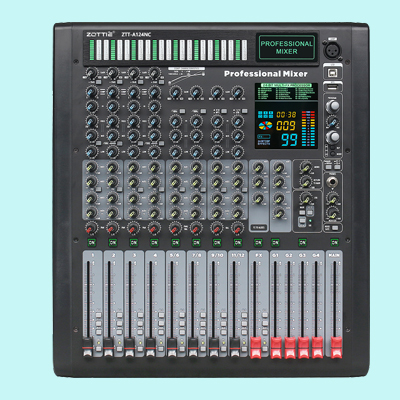Click channel 4 red pan knob
400x400 pixels.
click(x=154, y=228)
